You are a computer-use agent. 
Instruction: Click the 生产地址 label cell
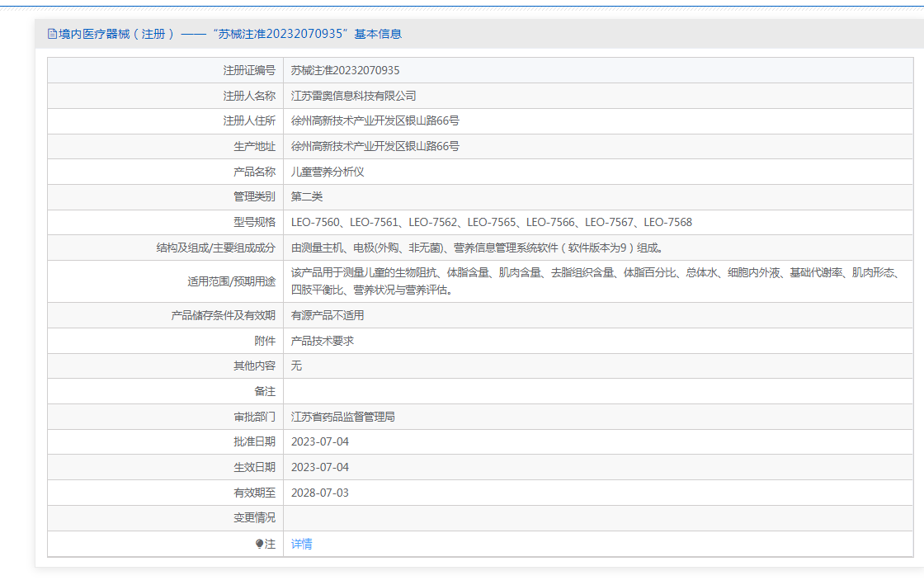click(x=166, y=146)
